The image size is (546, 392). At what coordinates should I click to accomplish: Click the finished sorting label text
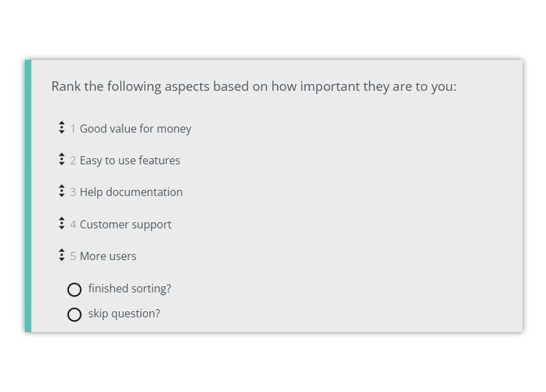[x=129, y=289]
